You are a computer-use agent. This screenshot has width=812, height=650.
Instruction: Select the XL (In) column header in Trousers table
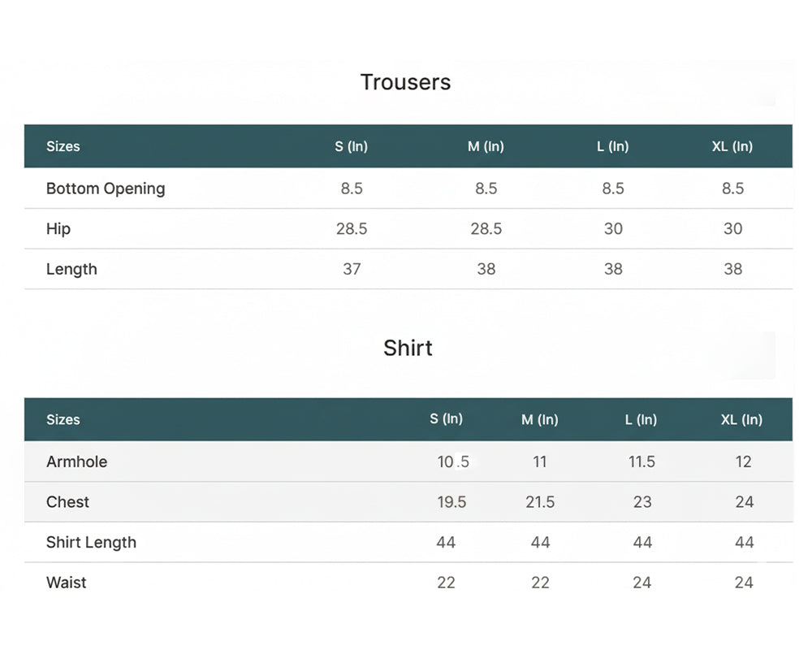click(732, 146)
